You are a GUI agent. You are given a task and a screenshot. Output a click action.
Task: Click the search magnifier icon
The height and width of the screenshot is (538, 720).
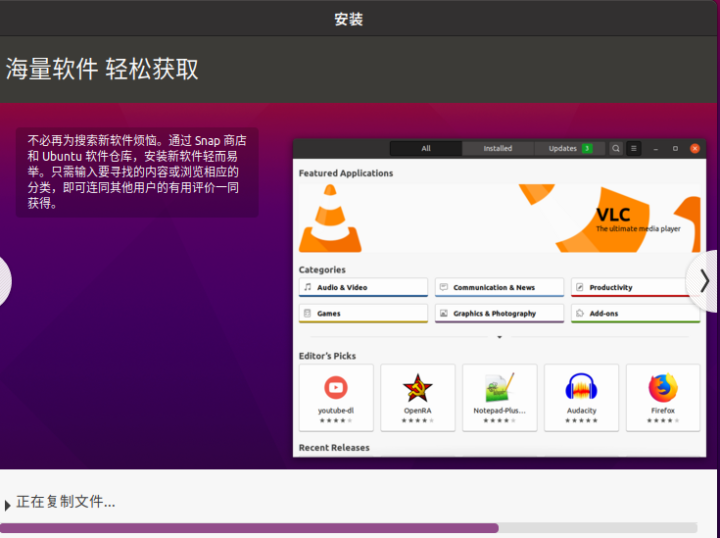click(x=616, y=148)
